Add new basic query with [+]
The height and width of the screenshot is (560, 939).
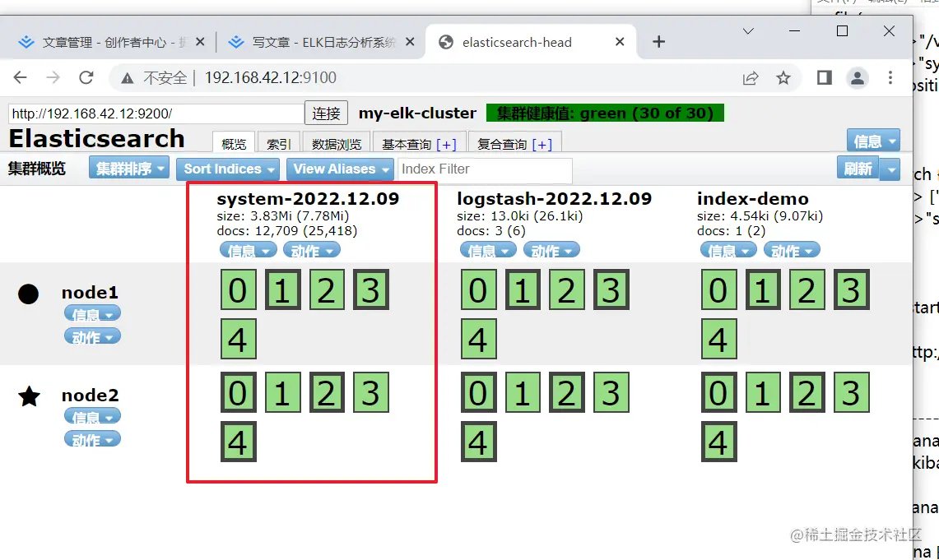(446, 144)
